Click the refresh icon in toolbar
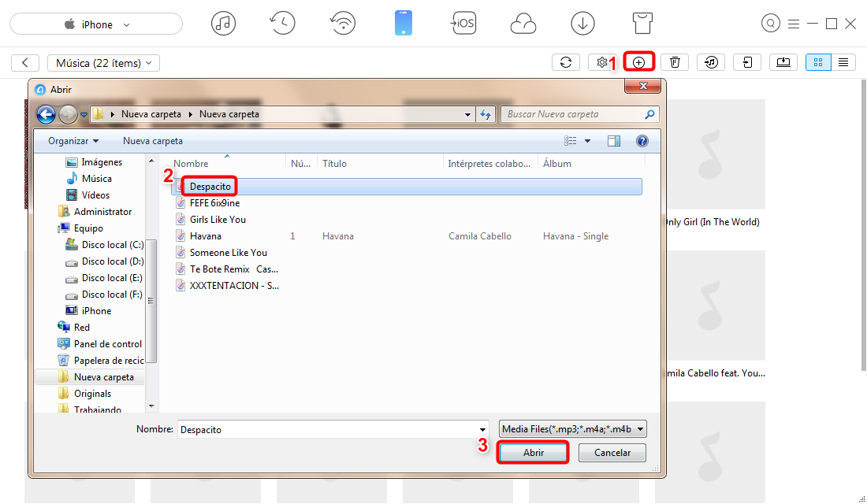The height and width of the screenshot is (504, 867). (x=565, y=62)
